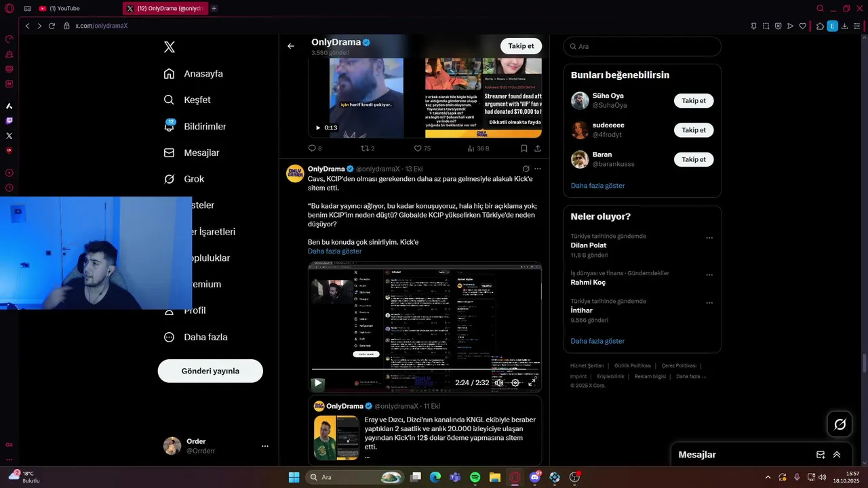Reply to post with 8 comments
The width and height of the screenshot is (868, 488).
tap(315, 148)
